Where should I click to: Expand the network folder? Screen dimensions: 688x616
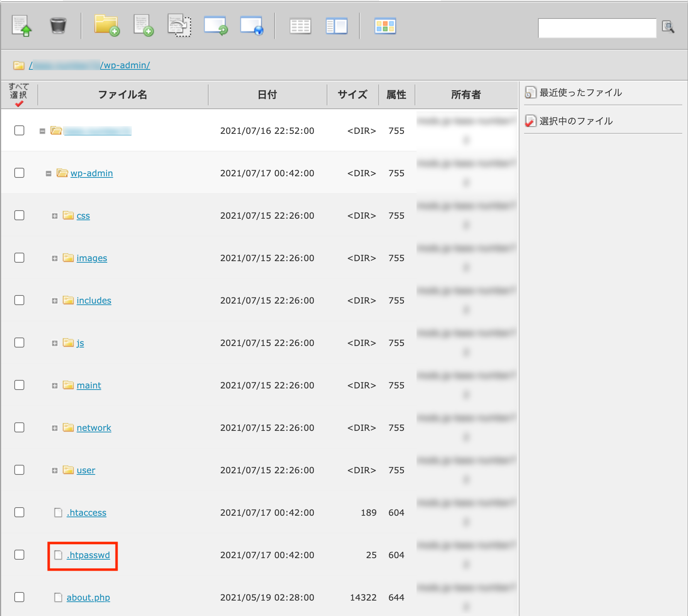55,428
